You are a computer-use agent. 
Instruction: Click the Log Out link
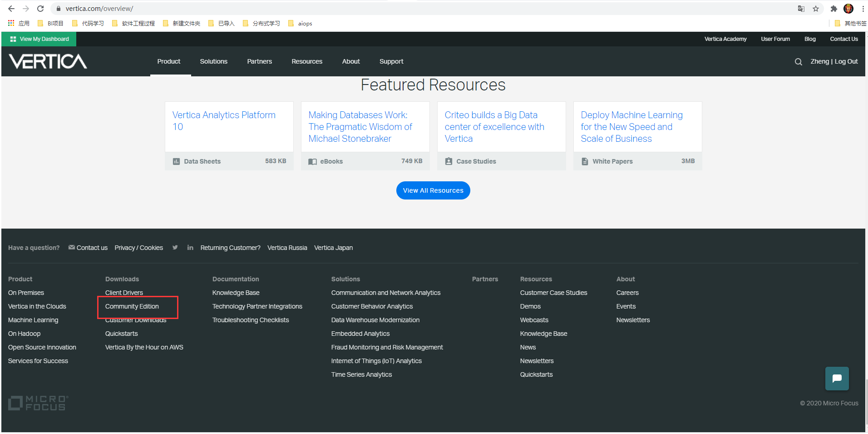point(846,61)
